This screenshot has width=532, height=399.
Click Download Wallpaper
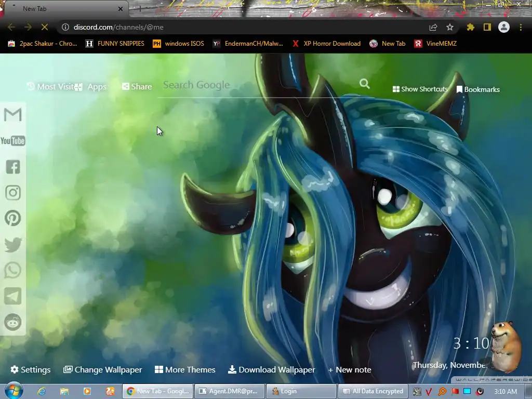(271, 369)
